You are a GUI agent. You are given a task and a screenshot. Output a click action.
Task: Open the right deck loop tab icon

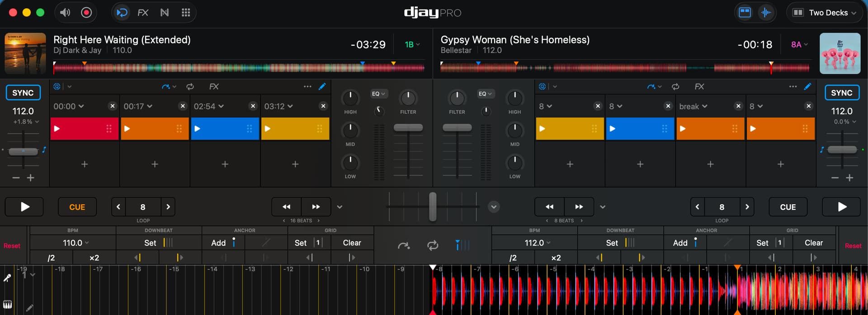coord(675,86)
